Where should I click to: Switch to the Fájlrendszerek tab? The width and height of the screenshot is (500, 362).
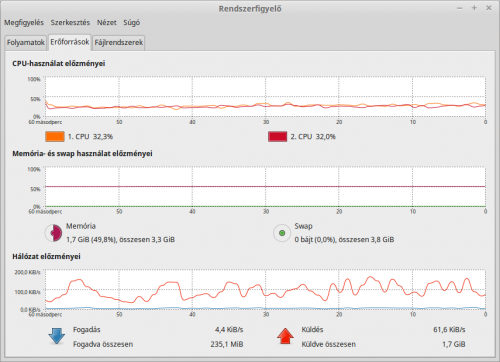pyautogui.click(x=119, y=43)
